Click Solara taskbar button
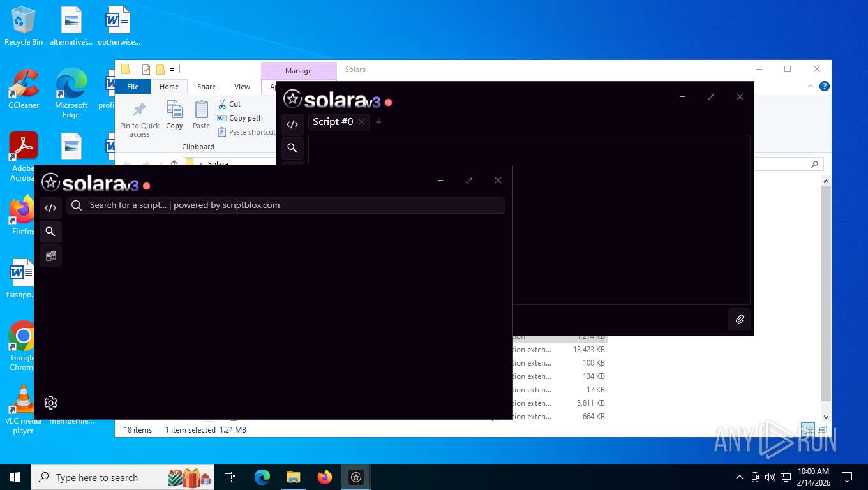Screen dimensions: 868x490 [x=356, y=477]
